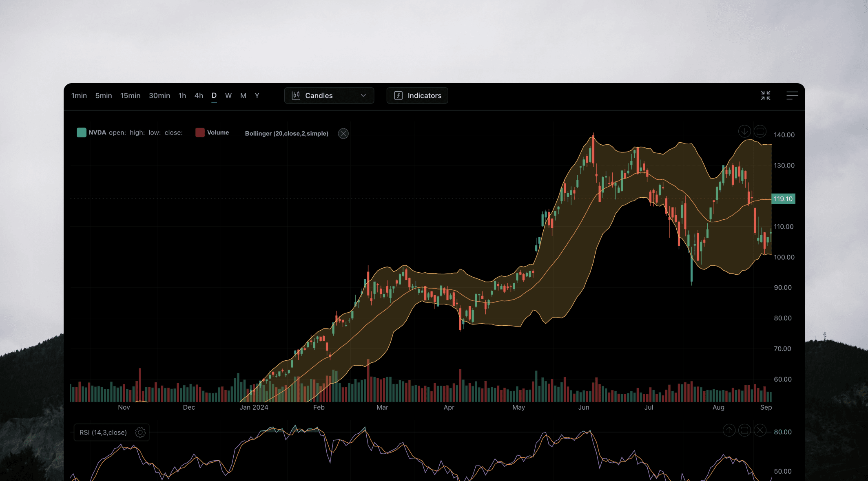Expand the price pane to full screen
This screenshot has width=868, height=481.
[761, 131]
